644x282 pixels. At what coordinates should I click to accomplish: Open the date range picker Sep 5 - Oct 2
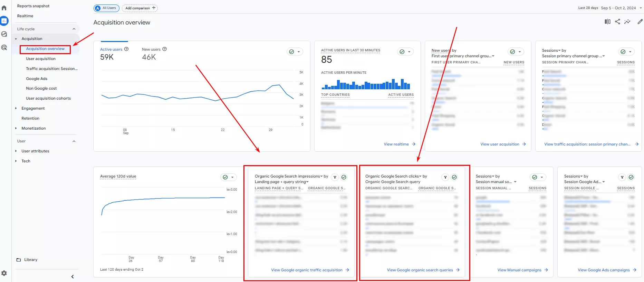pyautogui.click(x=621, y=8)
